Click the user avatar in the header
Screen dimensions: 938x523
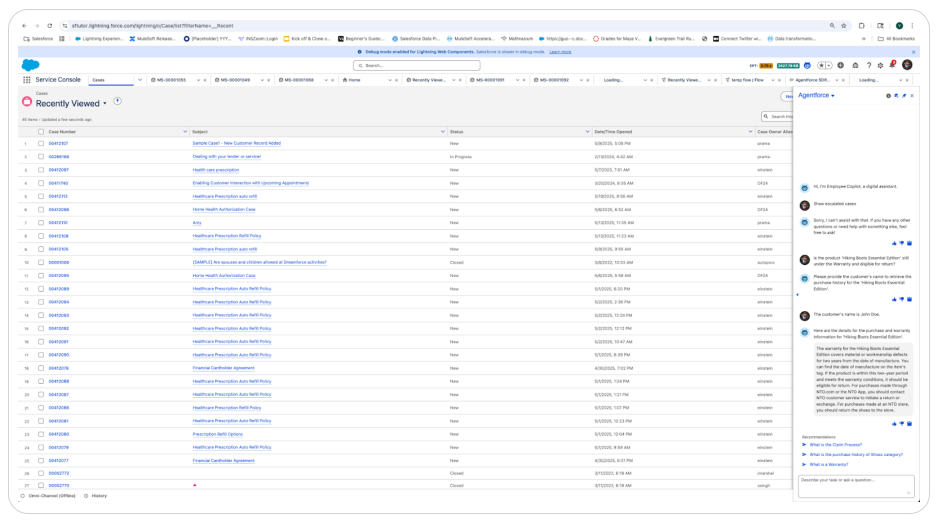[x=906, y=65]
